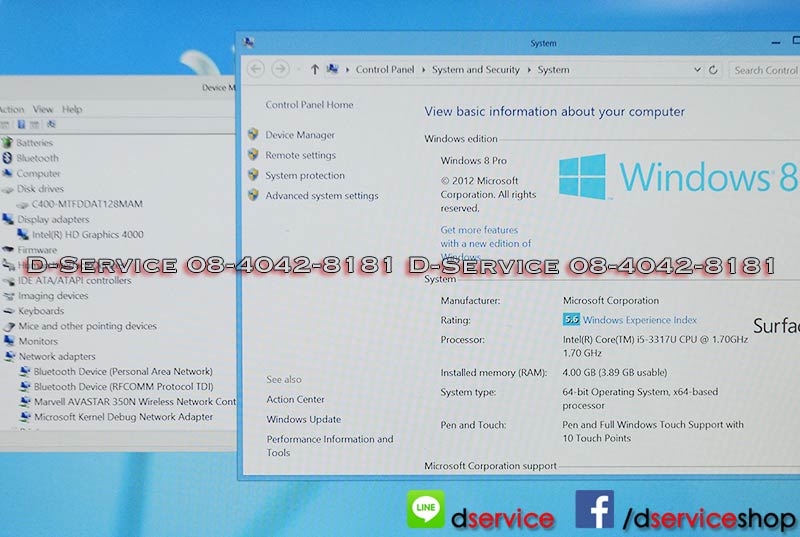Select Bluetooth category in Device Manager

[37, 158]
